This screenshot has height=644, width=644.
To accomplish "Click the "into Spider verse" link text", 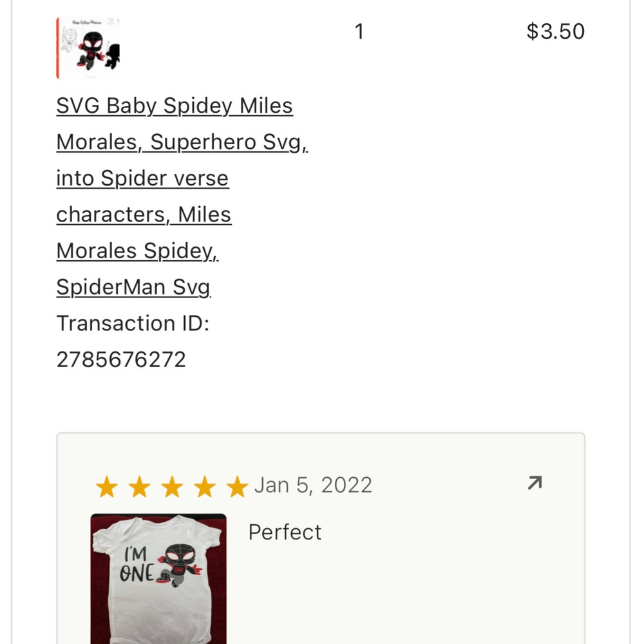I will 142,178.
